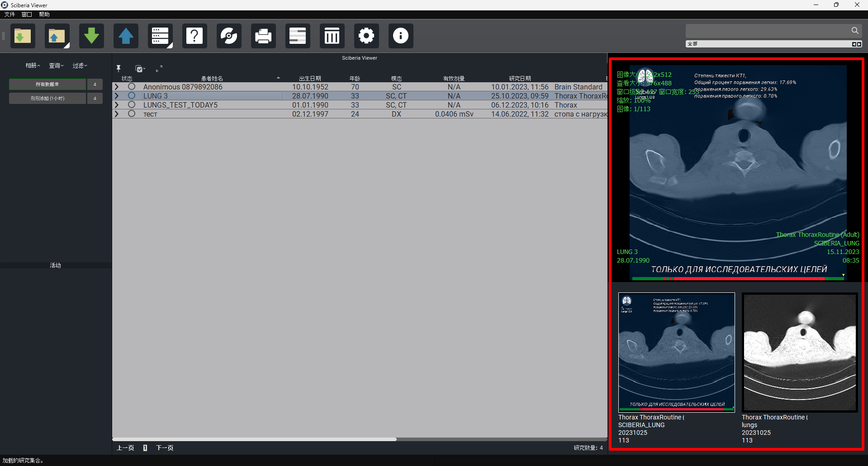Image resolution: width=868 pixels, height=466 pixels.
Task: Open the checkmark selection dropdown above the table
Action: (140, 69)
